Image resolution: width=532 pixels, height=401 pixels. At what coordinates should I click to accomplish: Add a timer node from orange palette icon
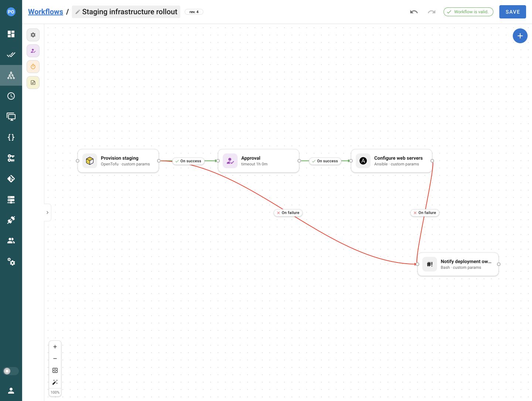pyautogui.click(x=33, y=66)
